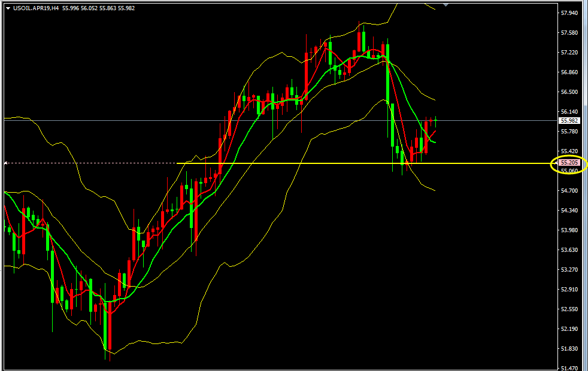Select the chart shift triangle marker at top

(x=445, y=5)
